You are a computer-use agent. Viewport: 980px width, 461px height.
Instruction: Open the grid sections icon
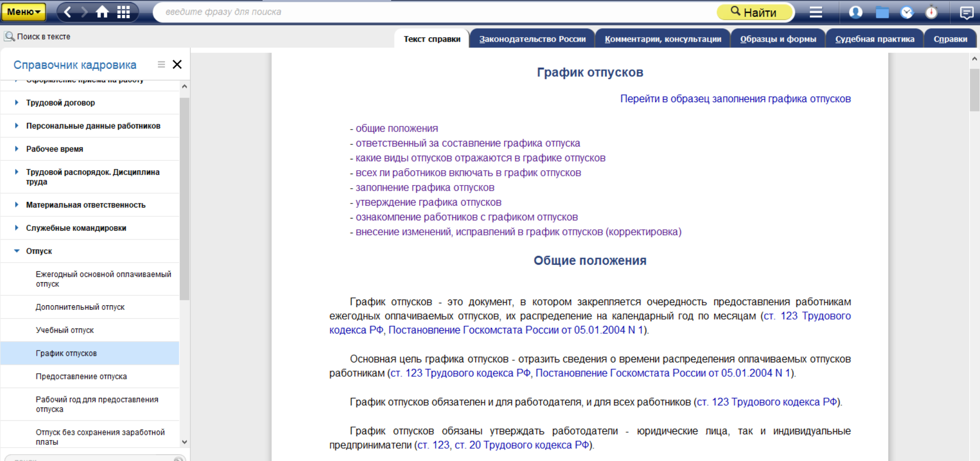click(x=123, y=12)
